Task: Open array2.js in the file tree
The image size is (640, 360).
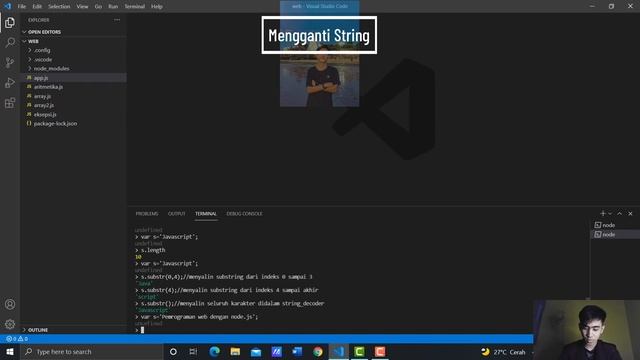Action: pos(44,105)
